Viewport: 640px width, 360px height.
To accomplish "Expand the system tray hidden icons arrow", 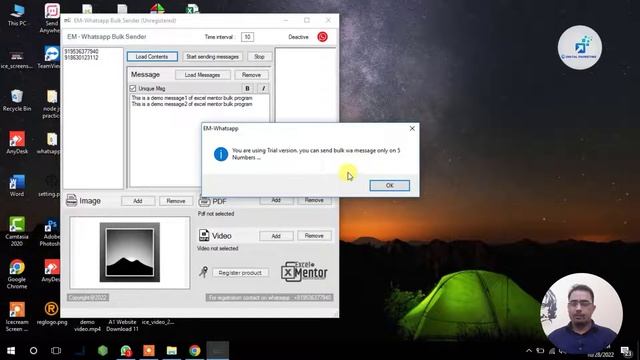I will tap(529, 351).
